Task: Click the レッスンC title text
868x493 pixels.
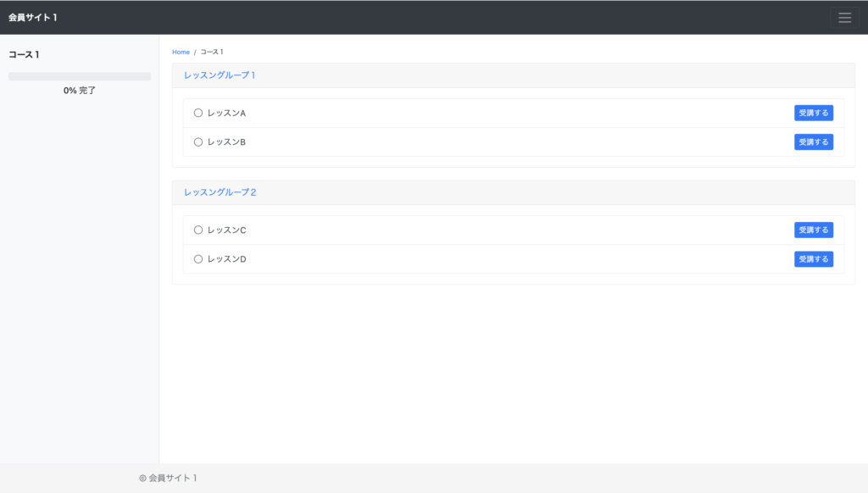Action: 226,230
